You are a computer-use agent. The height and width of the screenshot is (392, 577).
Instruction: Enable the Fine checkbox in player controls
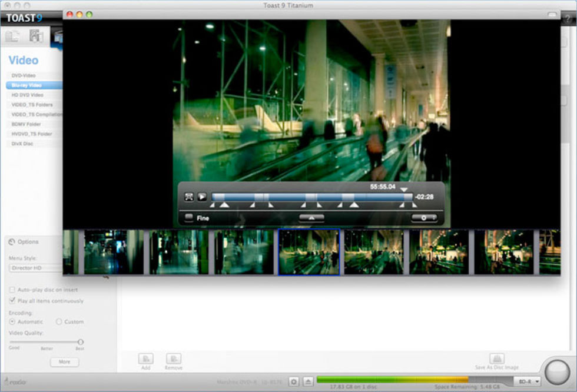[x=189, y=218]
